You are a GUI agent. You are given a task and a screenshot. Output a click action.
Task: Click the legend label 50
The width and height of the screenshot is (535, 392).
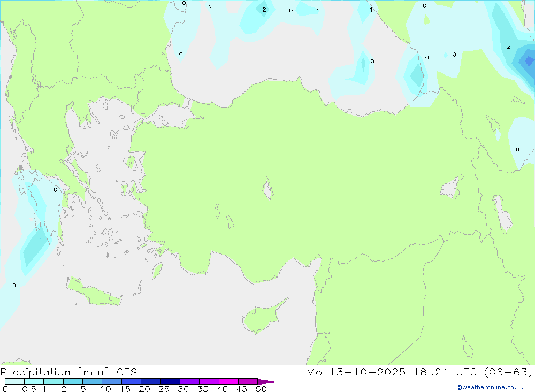coord(261,389)
